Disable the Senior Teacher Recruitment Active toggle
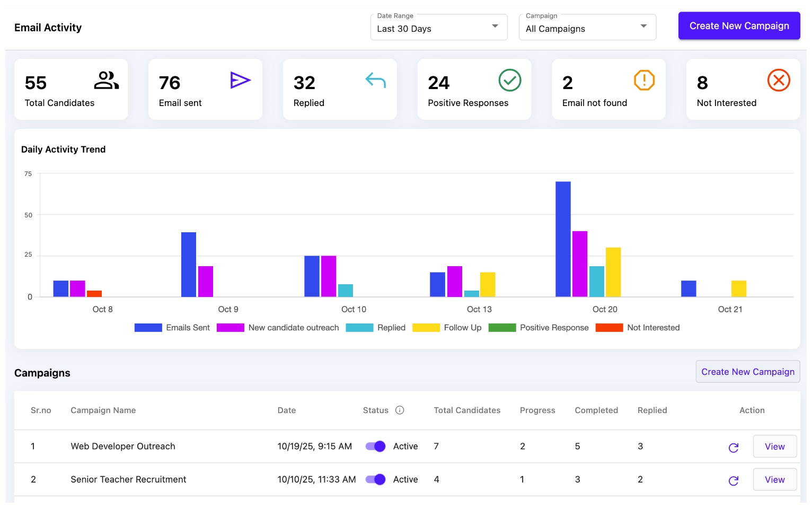This screenshot has height=508, width=812. [x=375, y=479]
